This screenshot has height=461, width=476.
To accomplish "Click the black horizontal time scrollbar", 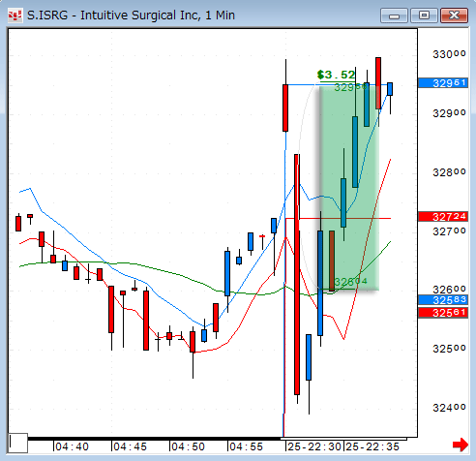I will (x=155, y=439).
